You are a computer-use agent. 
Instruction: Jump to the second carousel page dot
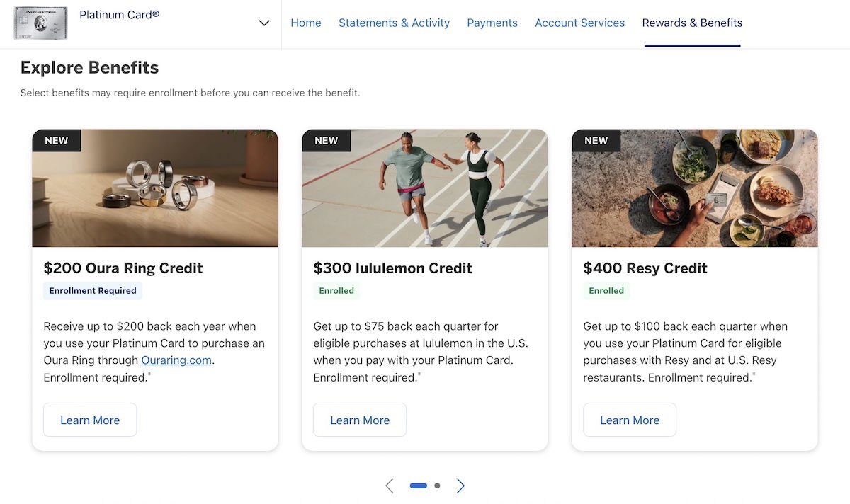pyautogui.click(x=437, y=486)
